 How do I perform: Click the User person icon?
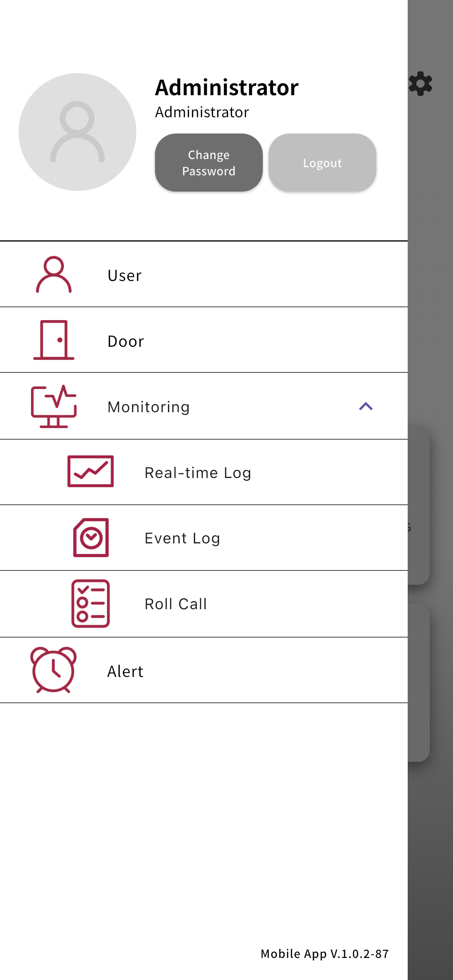(54, 274)
